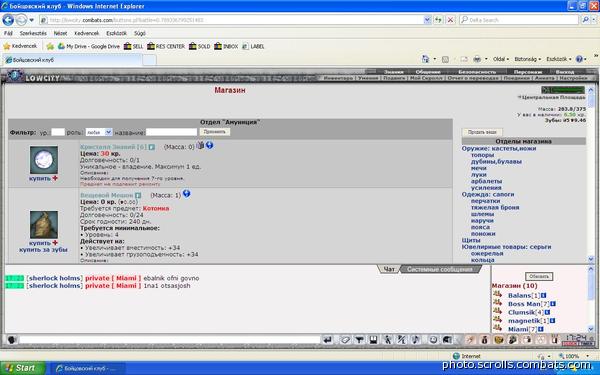Image resolution: width=600 pixels, height=375 pixels.
Task: Click the Delta Search box in IE
Action: coord(519,20)
